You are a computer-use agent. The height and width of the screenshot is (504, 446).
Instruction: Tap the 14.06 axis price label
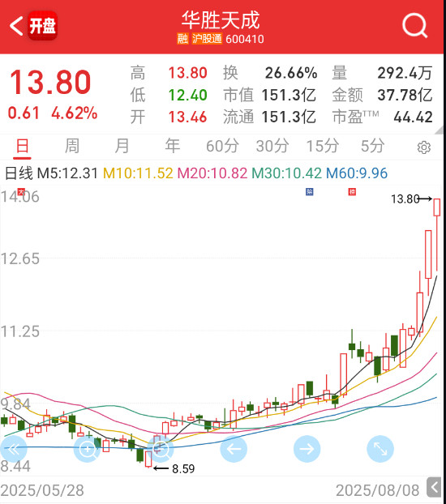pos(20,196)
